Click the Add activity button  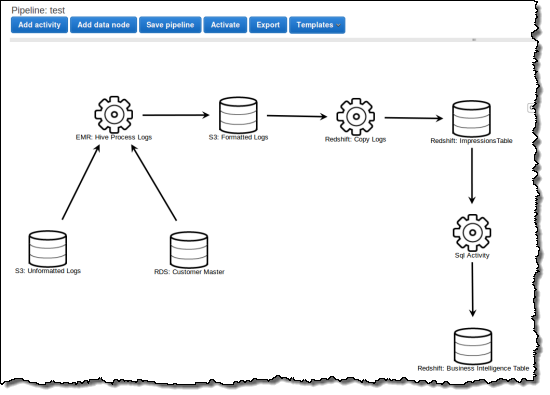(x=39, y=25)
